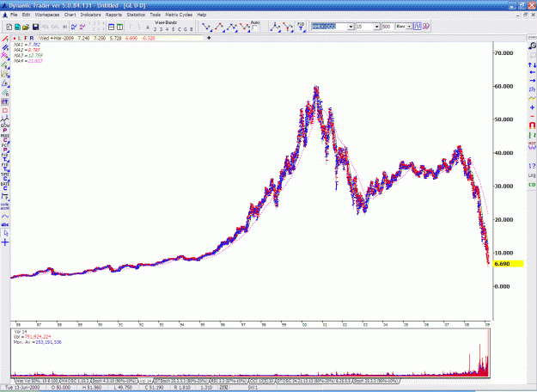Viewport: 537px width, 392px height.
Task: Open the Chart menu
Action: 70,15
